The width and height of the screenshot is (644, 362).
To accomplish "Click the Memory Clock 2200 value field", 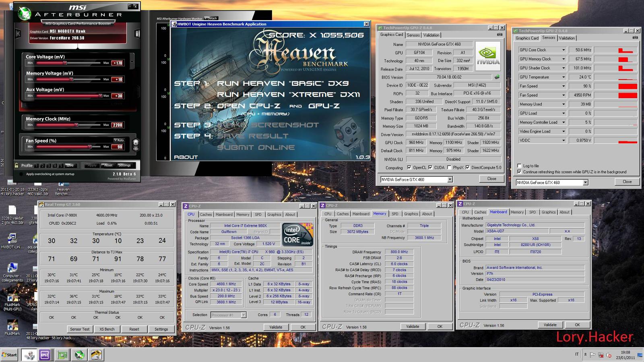I will pyautogui.click(x=118, y=125).
